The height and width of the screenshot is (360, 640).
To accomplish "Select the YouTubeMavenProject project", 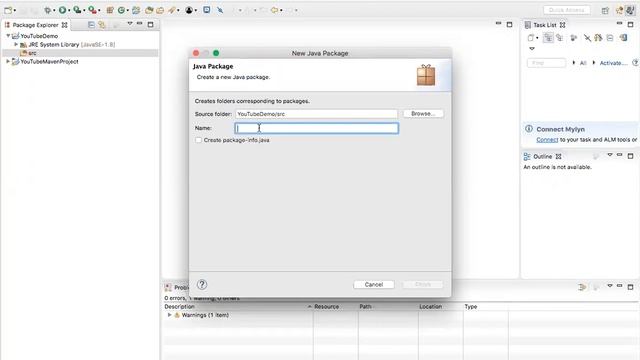I will click(x=49, y=62).
